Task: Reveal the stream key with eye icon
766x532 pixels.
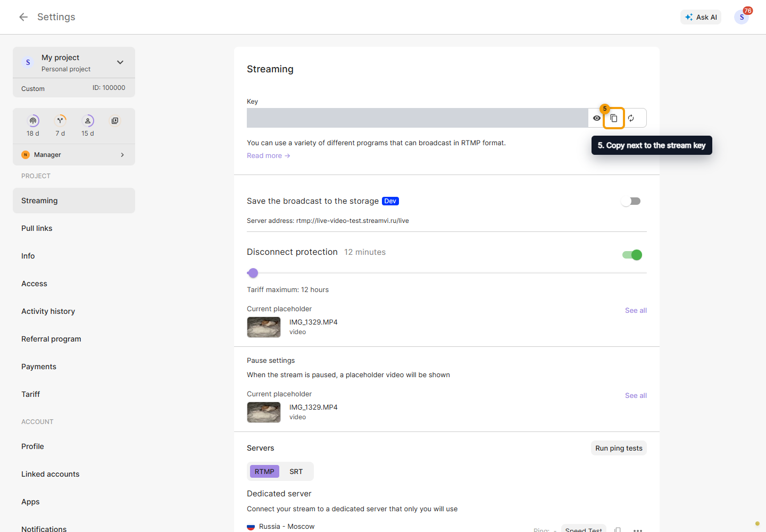Action: tap(597, 118)
